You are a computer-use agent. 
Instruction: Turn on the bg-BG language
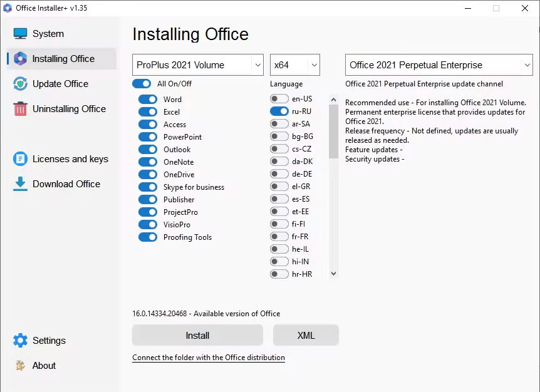point(279,137)
